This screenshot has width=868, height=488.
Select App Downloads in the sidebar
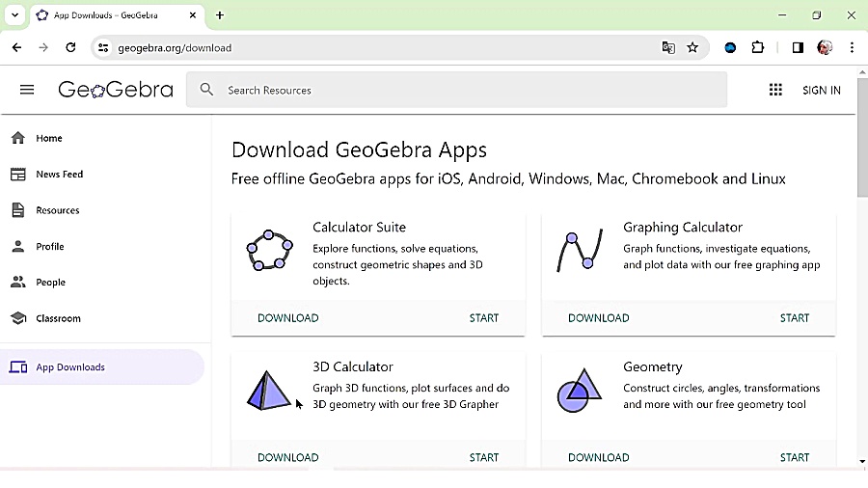coord(102,366)
